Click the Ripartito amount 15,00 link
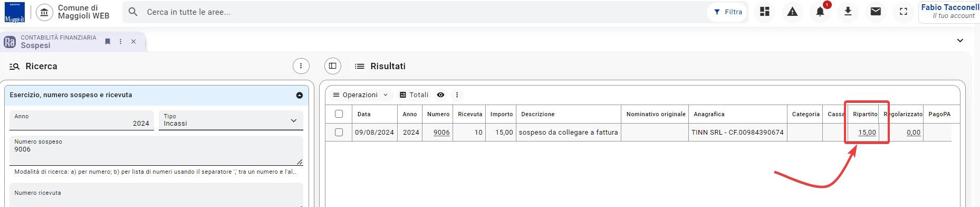980x207 pixels. [867, 133]
